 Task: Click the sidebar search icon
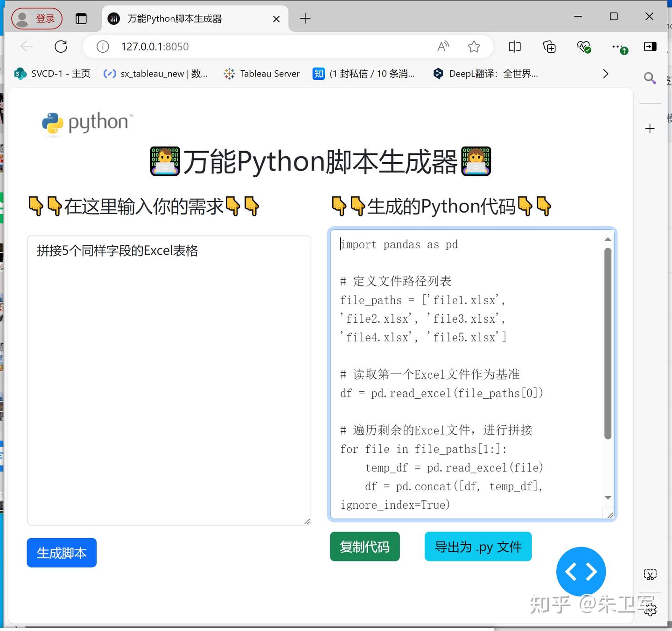click(650, 78)
